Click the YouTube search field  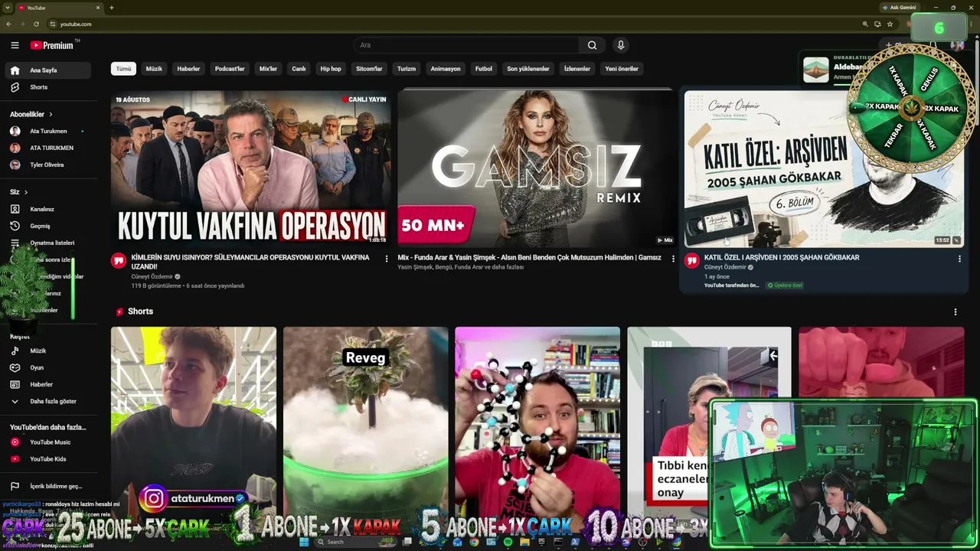click(467, 45)
